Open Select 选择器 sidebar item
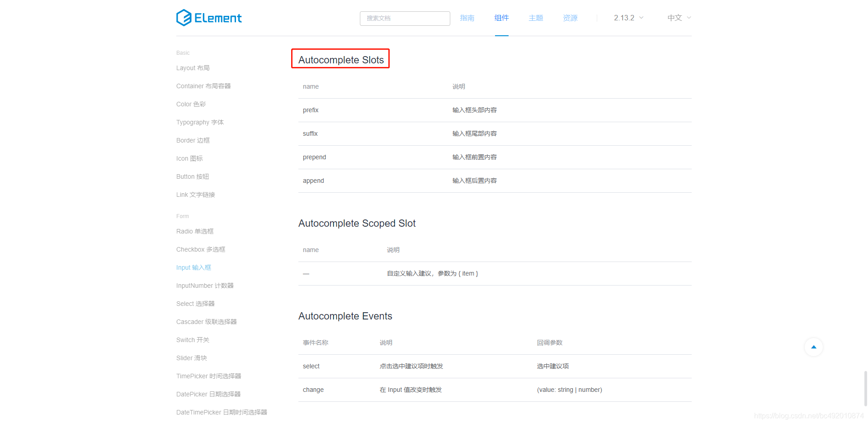The width and height of the screenshot is (868, 424). pos(195,304)
